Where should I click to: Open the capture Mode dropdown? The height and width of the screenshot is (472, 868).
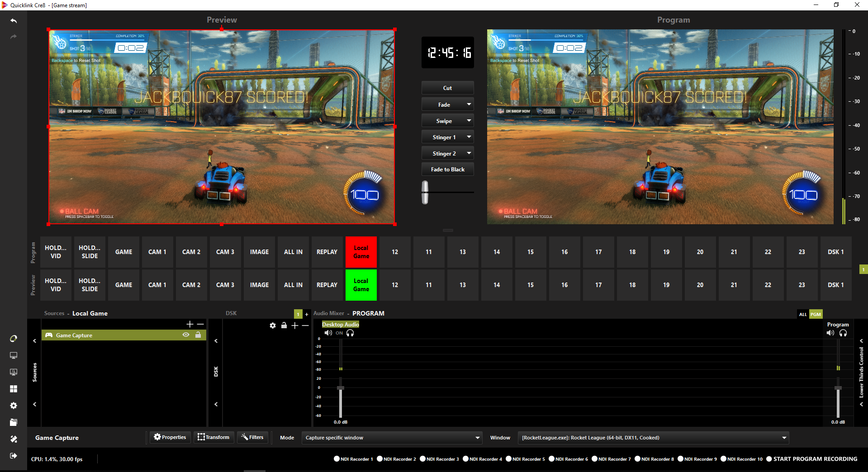(x=392, y=438)
